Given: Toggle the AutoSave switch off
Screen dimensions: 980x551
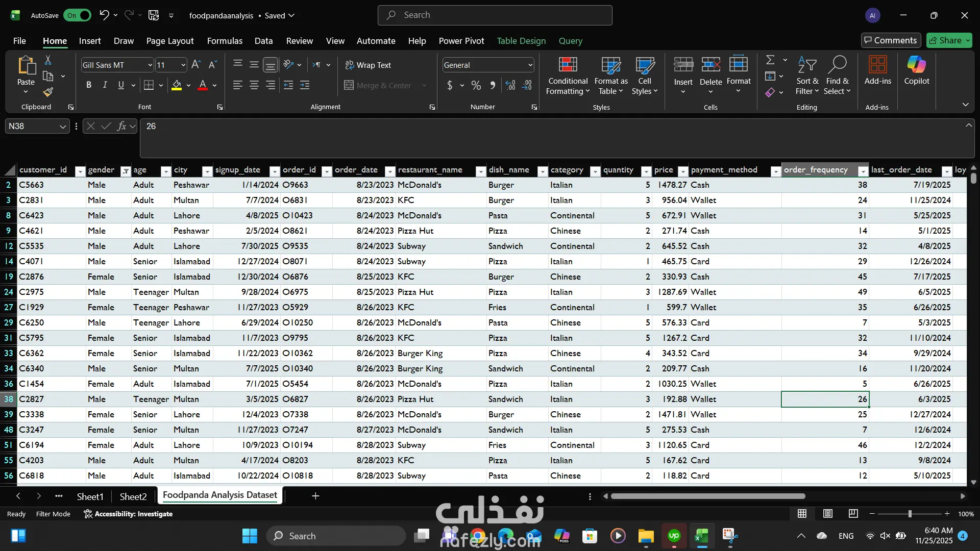Looking at the screenshot, I should pyautogui.click(x=78, y=15).
